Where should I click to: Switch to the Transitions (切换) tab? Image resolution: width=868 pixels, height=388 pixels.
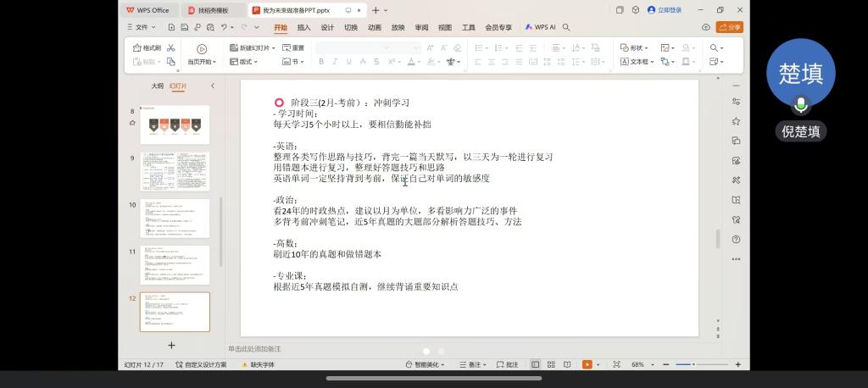click(x=350, y=27)
